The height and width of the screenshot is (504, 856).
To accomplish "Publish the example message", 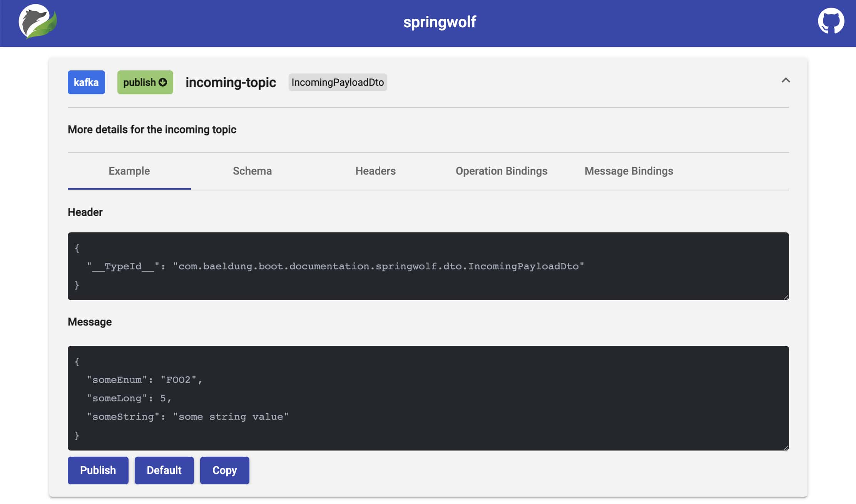I will click(x=98, y=471).
